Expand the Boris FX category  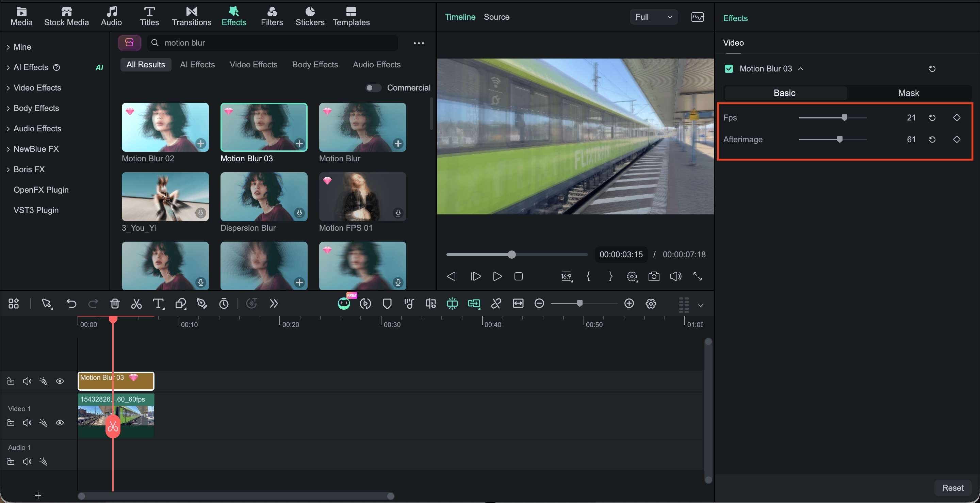click(x=8, y=170)
